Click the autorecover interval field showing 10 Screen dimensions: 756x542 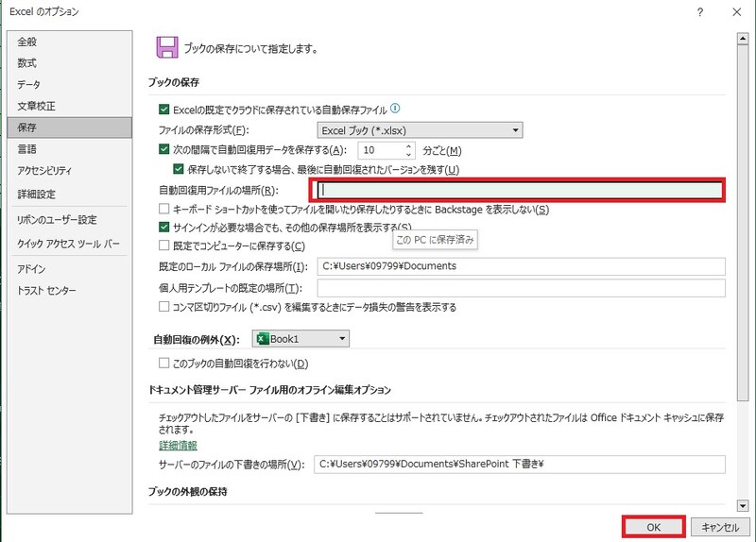point(381,150)
